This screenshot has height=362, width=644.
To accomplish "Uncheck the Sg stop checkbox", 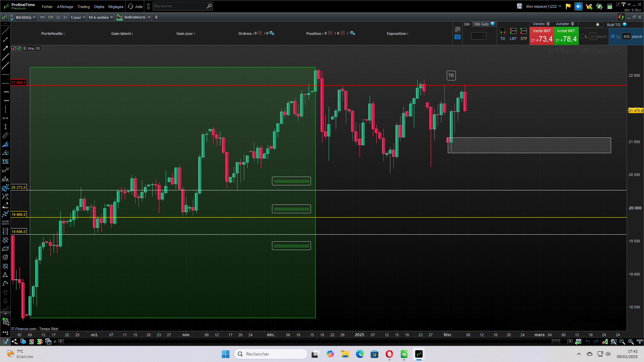I will click(x=613, y=37).
